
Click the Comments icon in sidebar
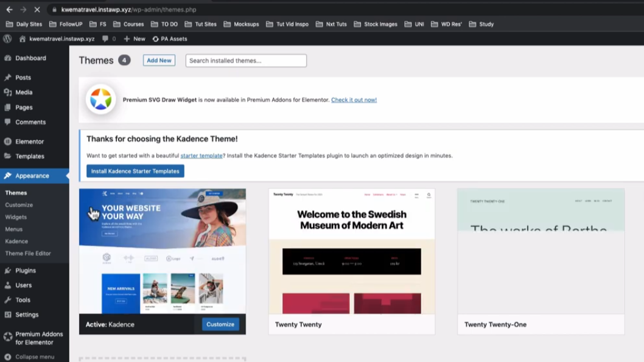click(8, 122)
